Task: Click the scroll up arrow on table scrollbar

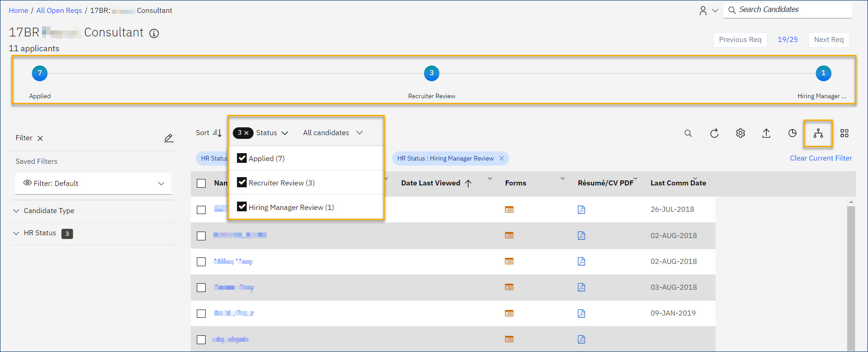Action: [851, 202]
